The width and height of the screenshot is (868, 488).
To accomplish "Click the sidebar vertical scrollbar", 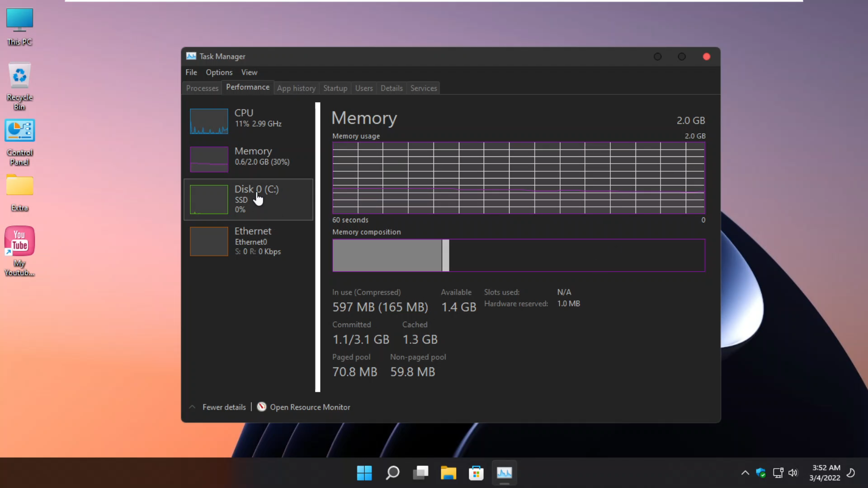I will tap(318, 247).
